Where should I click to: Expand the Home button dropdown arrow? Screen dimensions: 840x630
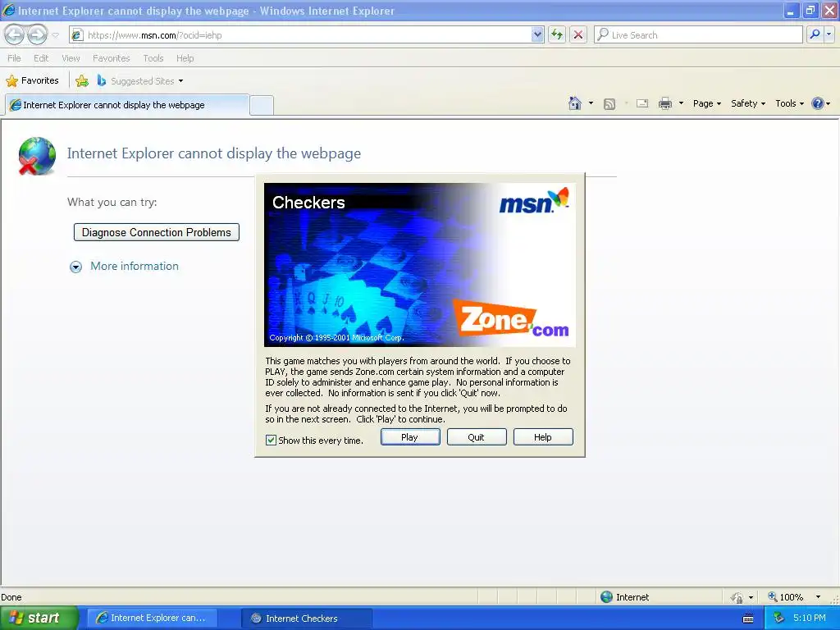tap(591, 103)
